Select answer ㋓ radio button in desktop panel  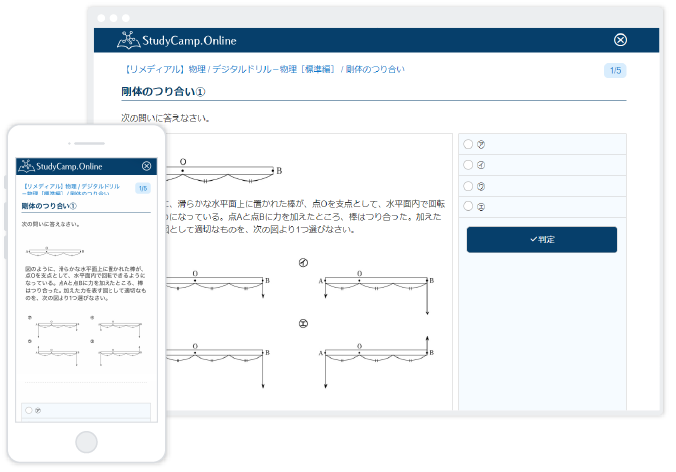pyautogui.click(x=468, y=206)
